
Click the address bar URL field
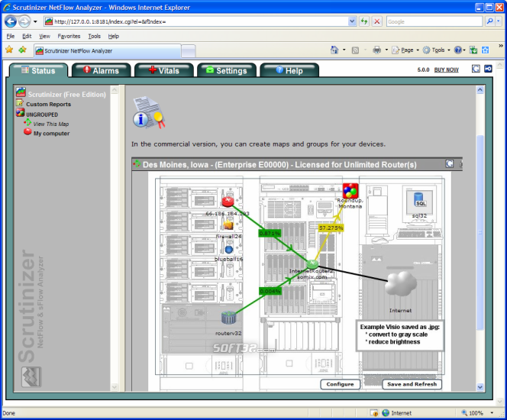[196, 21]
